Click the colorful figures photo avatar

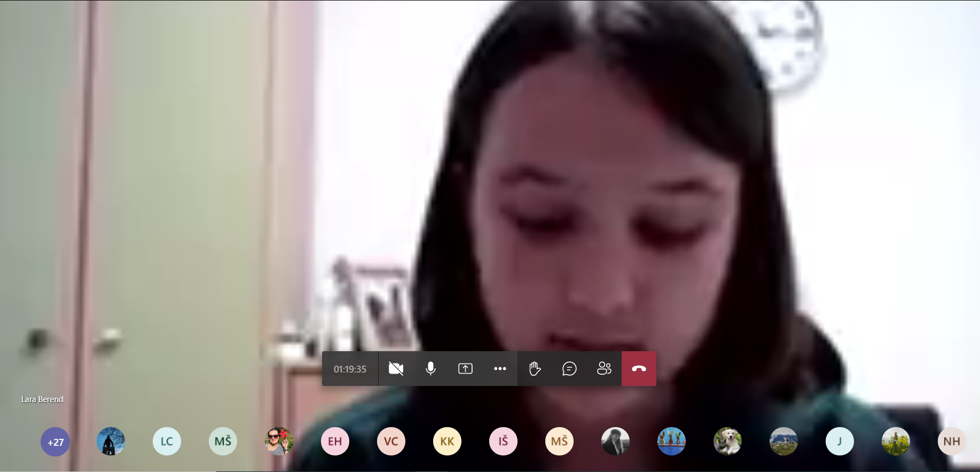click(x=671, y=442)
